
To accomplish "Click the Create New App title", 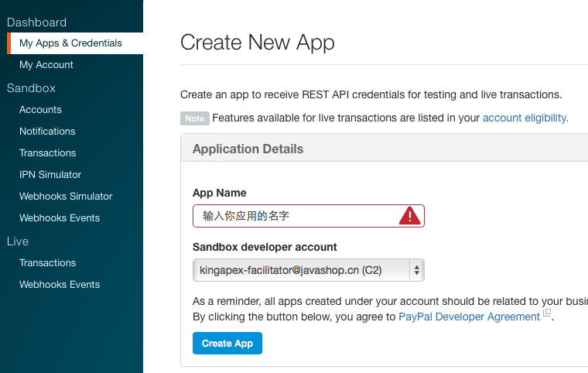I will 257,43.
